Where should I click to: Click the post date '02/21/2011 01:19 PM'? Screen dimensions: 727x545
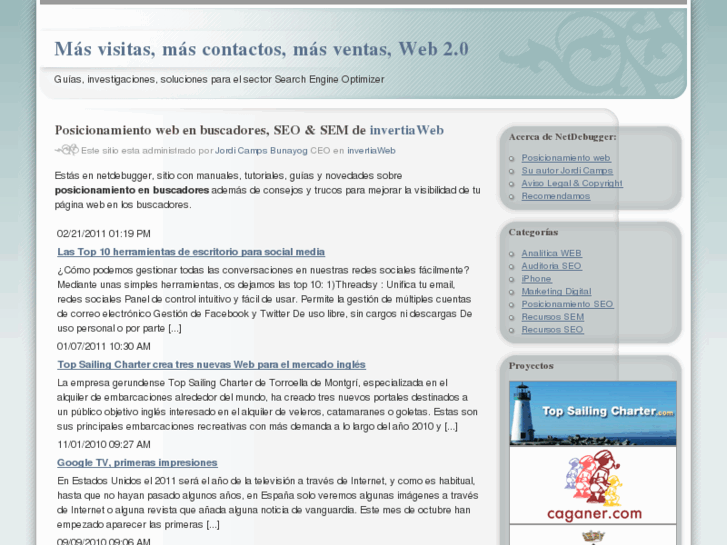pos(104,234)
